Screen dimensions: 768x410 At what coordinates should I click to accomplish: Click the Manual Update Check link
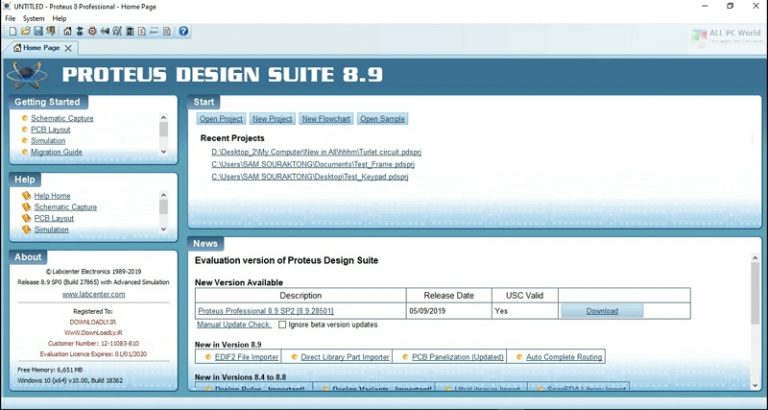[234, 324]
